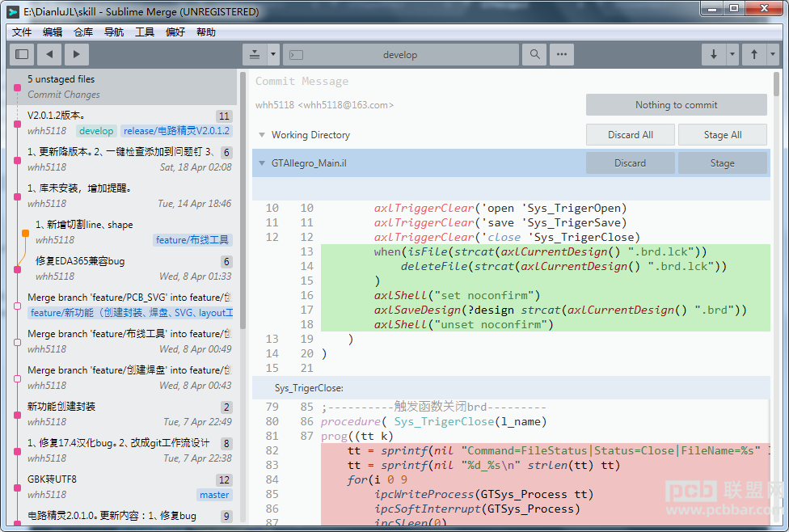Click the Nothing to commit button
The width and height of the screenshot is (789, 532).
coord(677,104)
